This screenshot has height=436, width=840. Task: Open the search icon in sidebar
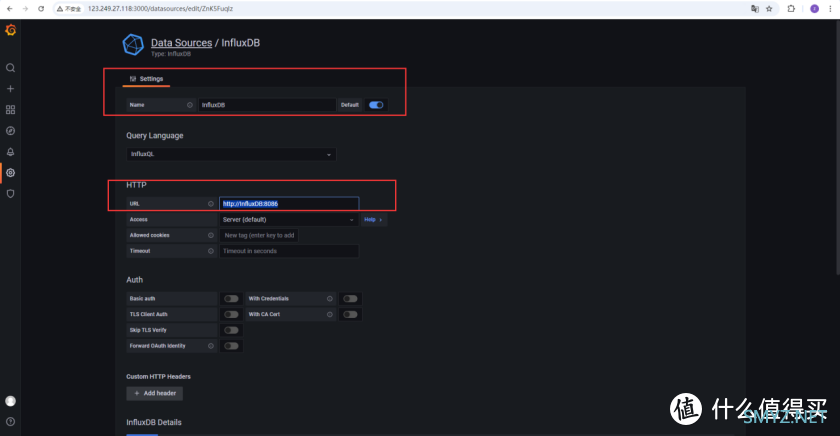pyautogui.click(x=10, y=68)
